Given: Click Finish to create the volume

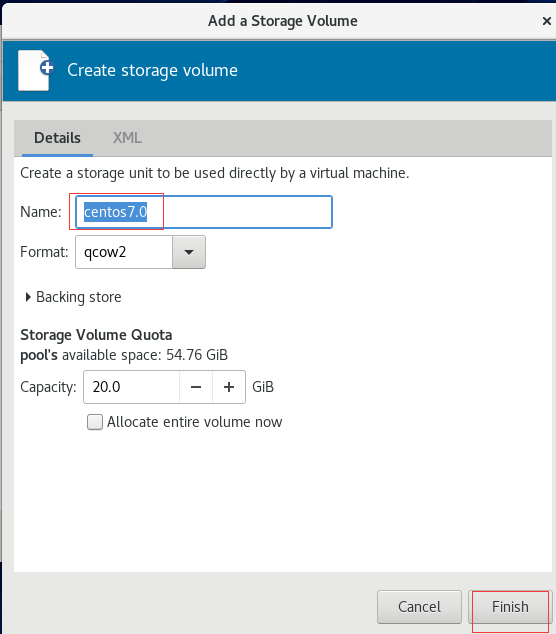Looking at the screenshot, I should 510,607.
